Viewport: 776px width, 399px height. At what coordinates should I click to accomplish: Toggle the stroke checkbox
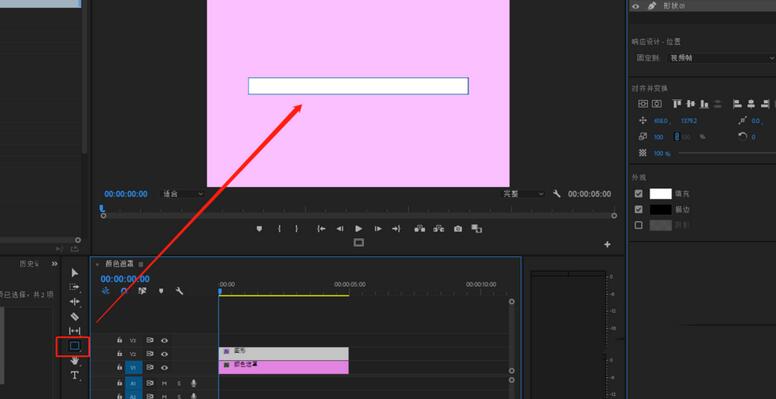[638, 209]
